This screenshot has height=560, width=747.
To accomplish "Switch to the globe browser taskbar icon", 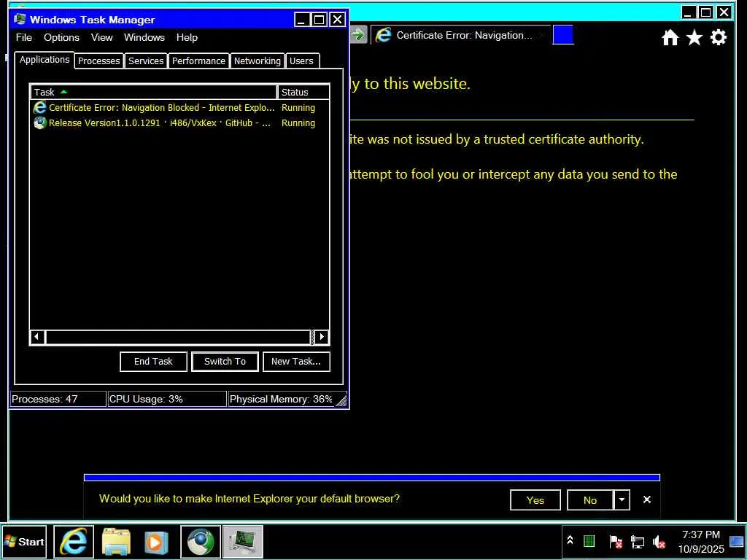I will coord(201,542).
